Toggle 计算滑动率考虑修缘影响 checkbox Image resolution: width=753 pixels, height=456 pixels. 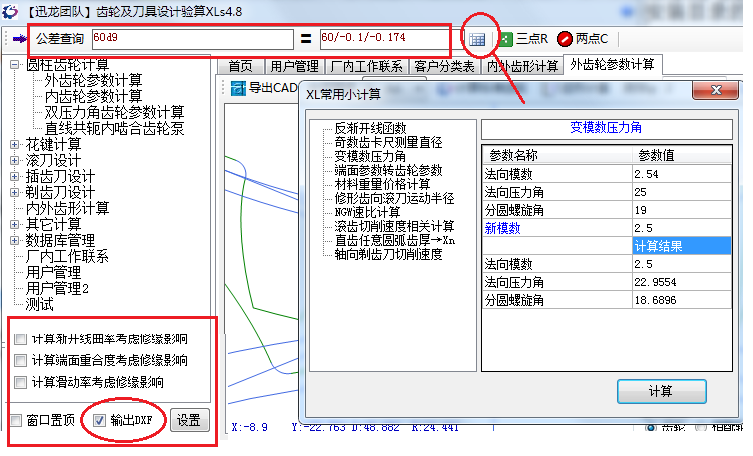pyautogui.click(x=20, y=383)
